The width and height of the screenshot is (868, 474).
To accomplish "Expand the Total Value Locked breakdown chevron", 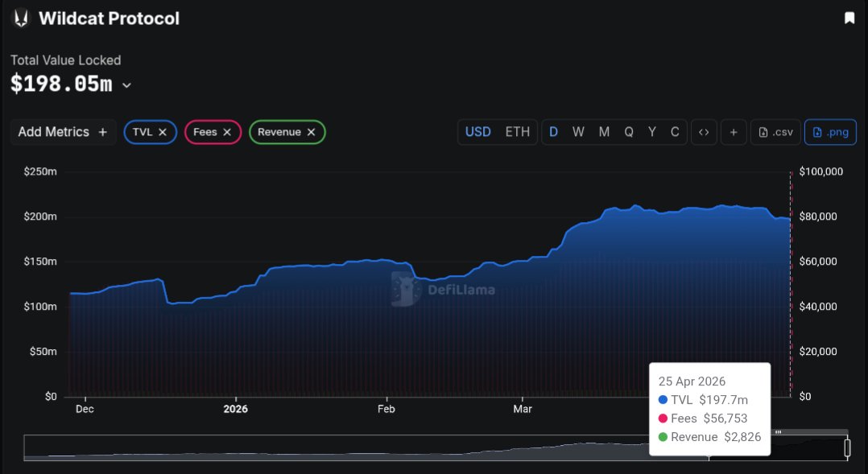I will (126, 85).
